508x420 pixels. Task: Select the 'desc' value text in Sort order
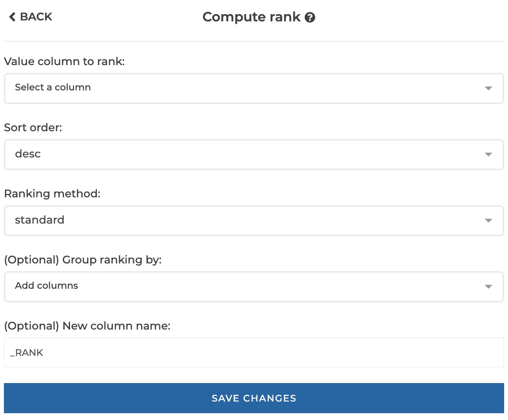pos(28,154)
